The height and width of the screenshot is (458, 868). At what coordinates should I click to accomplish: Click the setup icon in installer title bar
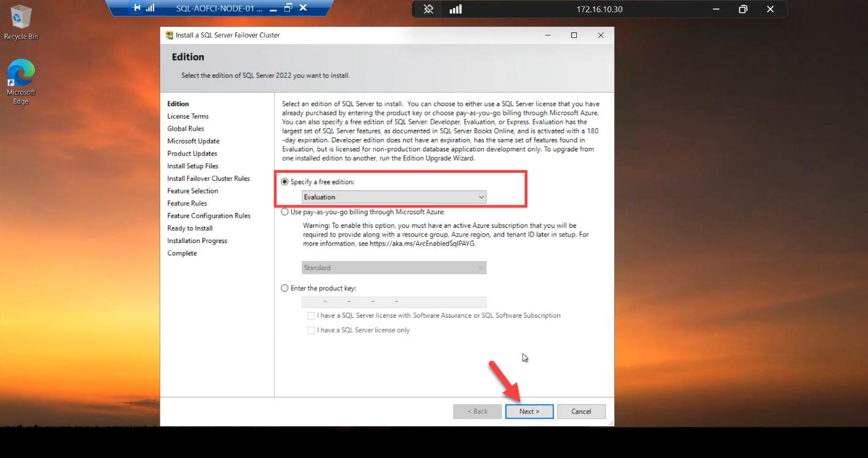coord(169,36)
